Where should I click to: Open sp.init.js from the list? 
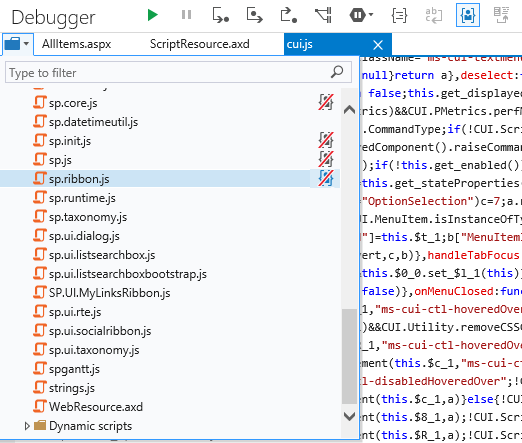click(70, 141)
